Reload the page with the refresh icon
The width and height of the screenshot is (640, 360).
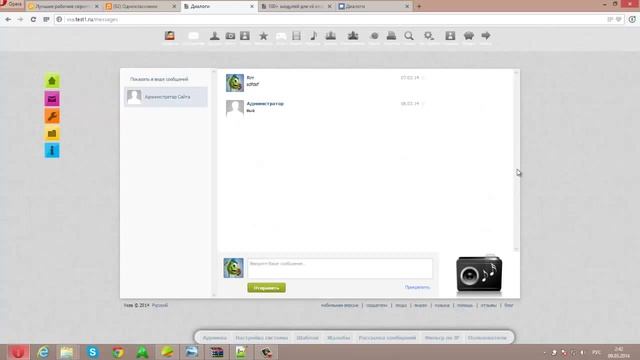pos(33,19)
